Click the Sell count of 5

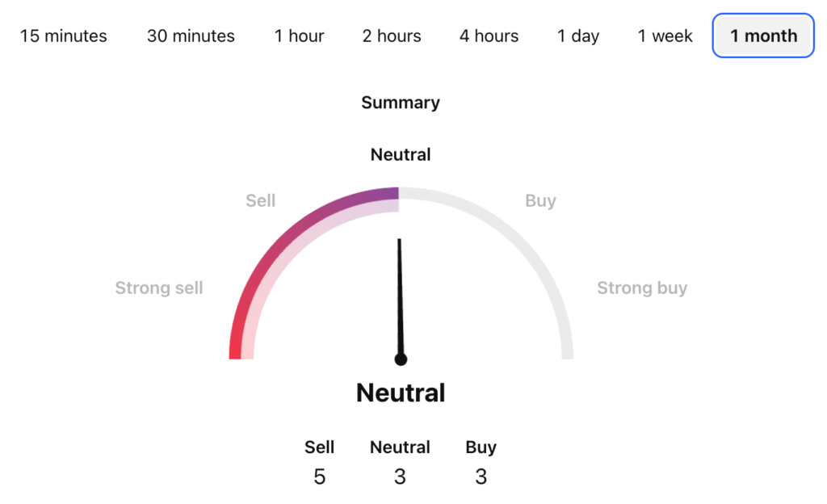click(320, 477)
